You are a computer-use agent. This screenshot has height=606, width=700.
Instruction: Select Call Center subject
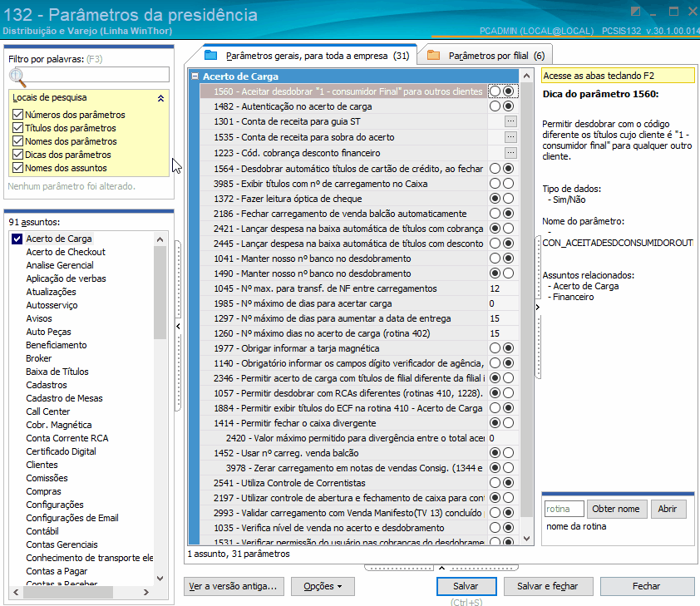click(x=47, y=411)
